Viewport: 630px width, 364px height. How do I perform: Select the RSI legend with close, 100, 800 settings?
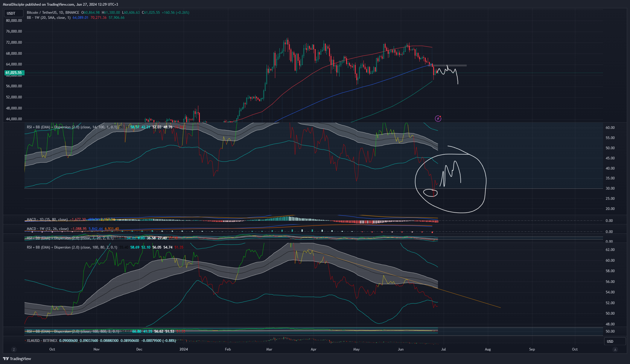coord(73,331)
